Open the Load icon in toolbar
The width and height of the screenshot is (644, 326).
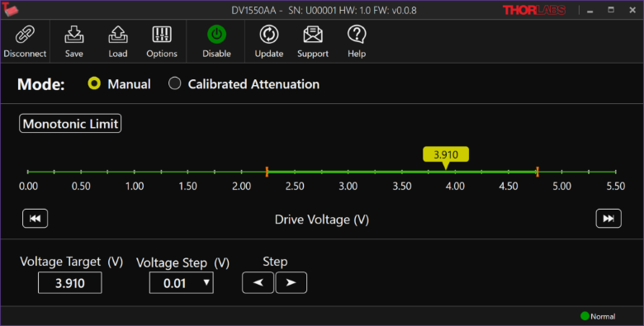click(118, 35)
